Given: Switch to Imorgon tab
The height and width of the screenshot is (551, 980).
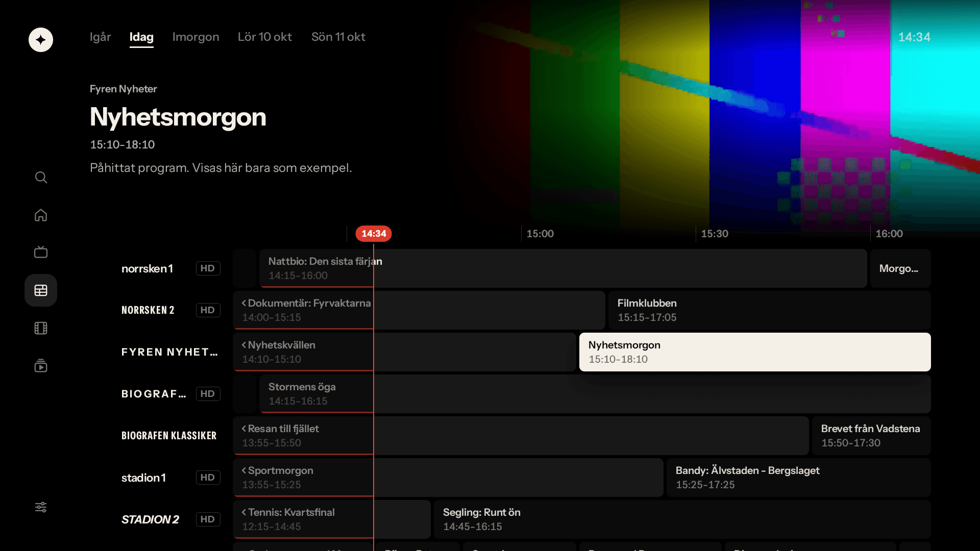Looking at the screenshot, I should 195,37.
